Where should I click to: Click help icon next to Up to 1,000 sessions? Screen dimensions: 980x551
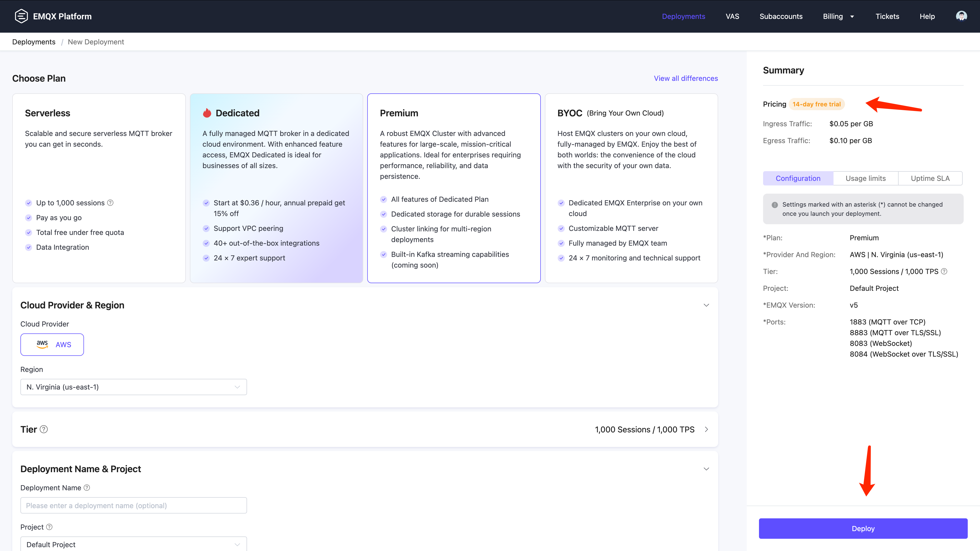tap(110, 203)
